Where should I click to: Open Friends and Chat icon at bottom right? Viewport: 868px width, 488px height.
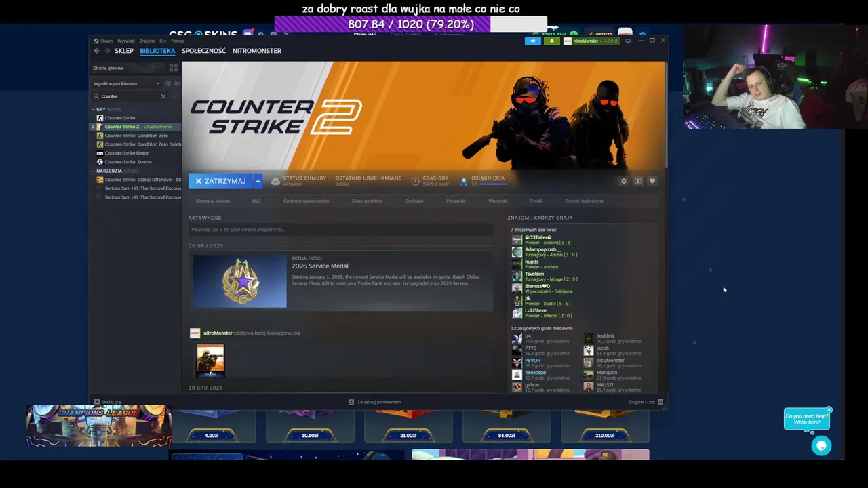(x=660, y=402)
